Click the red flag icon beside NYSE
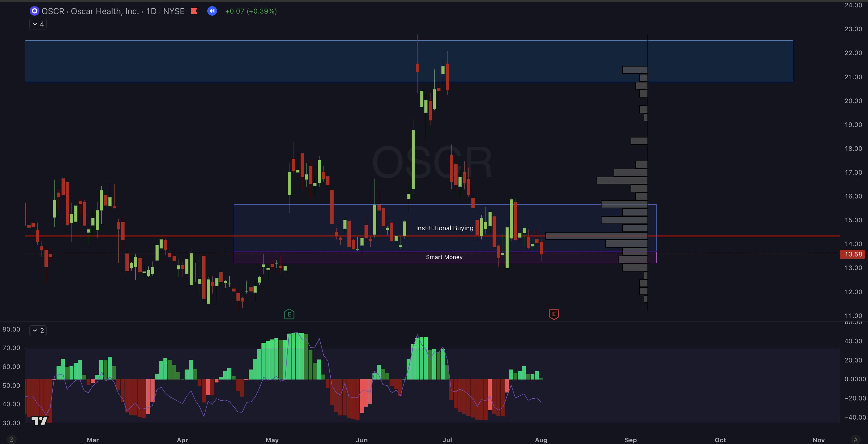 (x=194, y=11)
